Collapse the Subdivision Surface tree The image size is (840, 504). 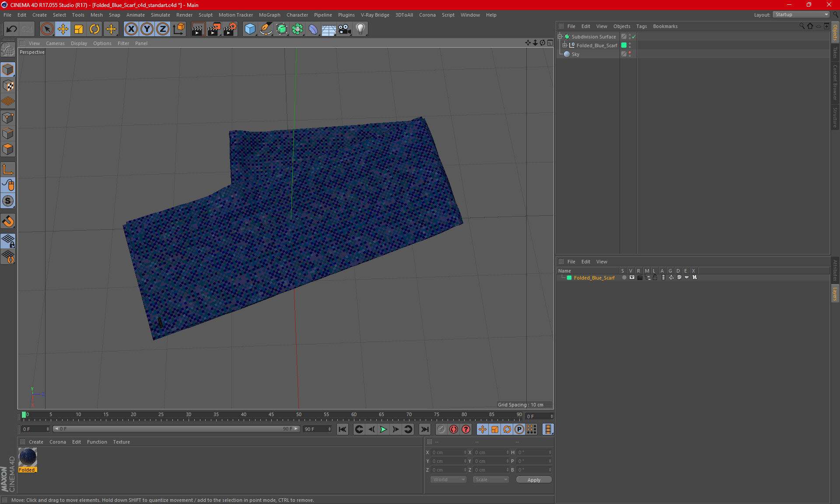560,37
